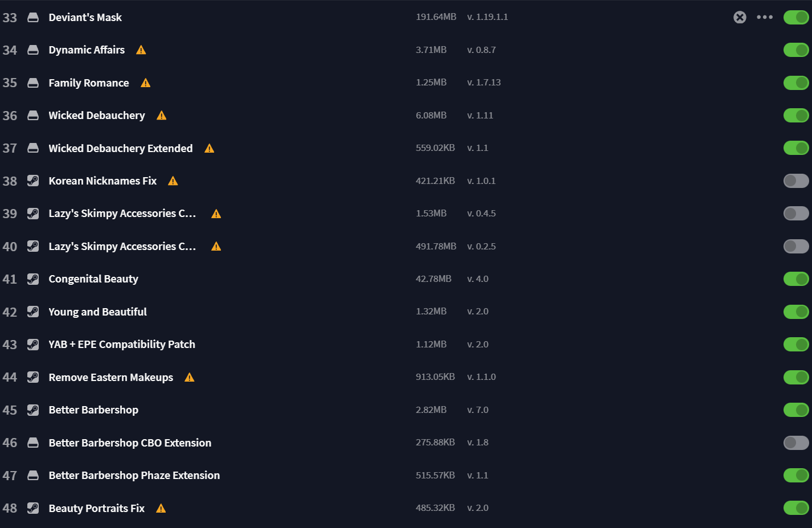
Task: Click the warning icon next to Remove Eastern Makeups
Action: (x=190, y=378)
